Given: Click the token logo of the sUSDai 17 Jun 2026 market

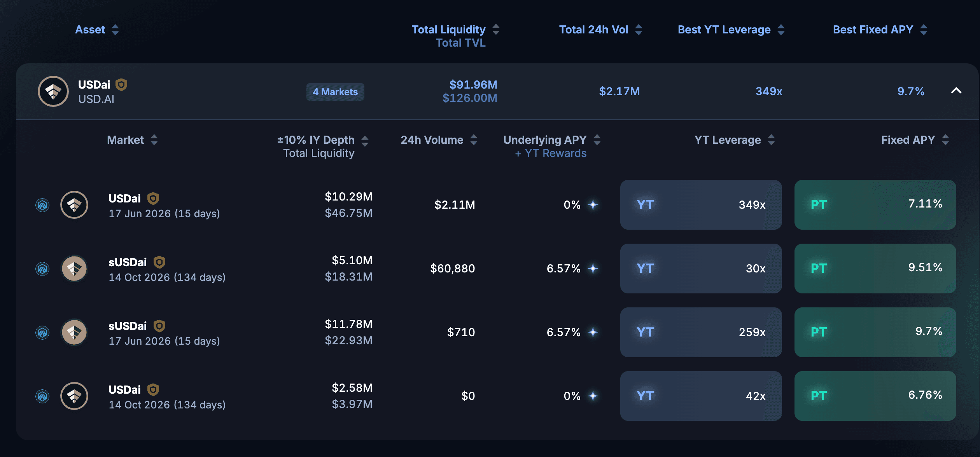Looking at the screenshot, I should (74, 332).
